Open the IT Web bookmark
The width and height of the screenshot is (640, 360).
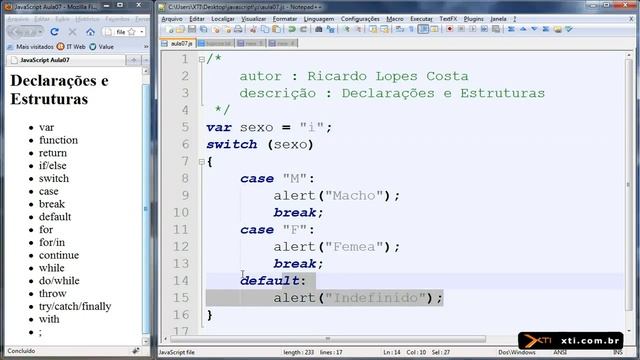point(71,47)
